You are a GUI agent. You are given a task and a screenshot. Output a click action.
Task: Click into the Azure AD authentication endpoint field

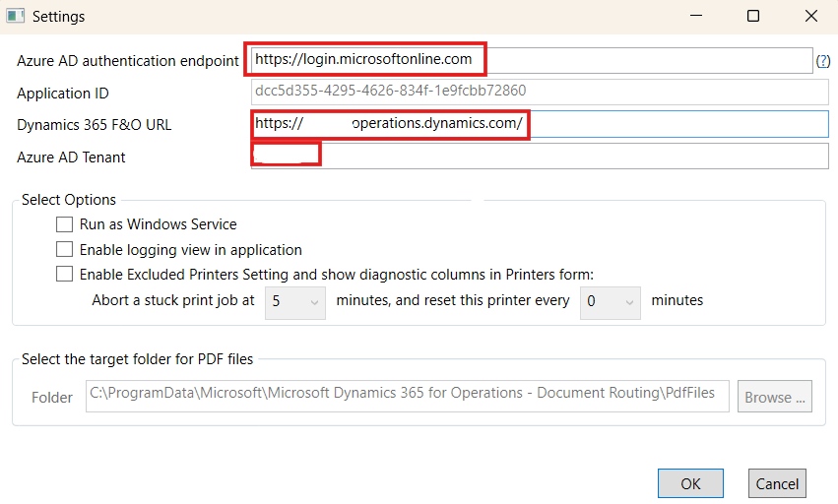coord(532,60)
